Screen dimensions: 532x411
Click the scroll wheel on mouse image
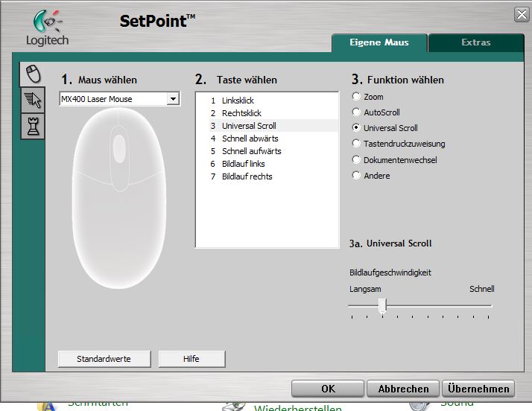(118, 142)
